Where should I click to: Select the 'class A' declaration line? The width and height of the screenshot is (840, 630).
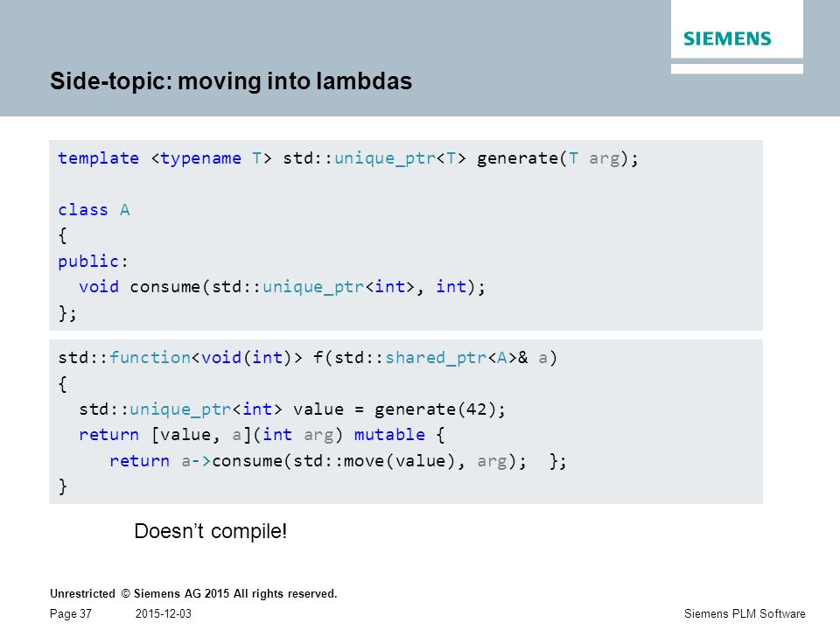click(94, 210)
